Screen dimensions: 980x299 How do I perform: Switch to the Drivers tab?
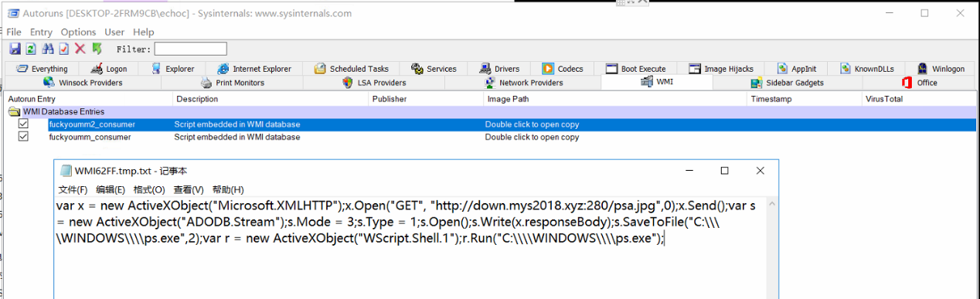coord(499,69)
